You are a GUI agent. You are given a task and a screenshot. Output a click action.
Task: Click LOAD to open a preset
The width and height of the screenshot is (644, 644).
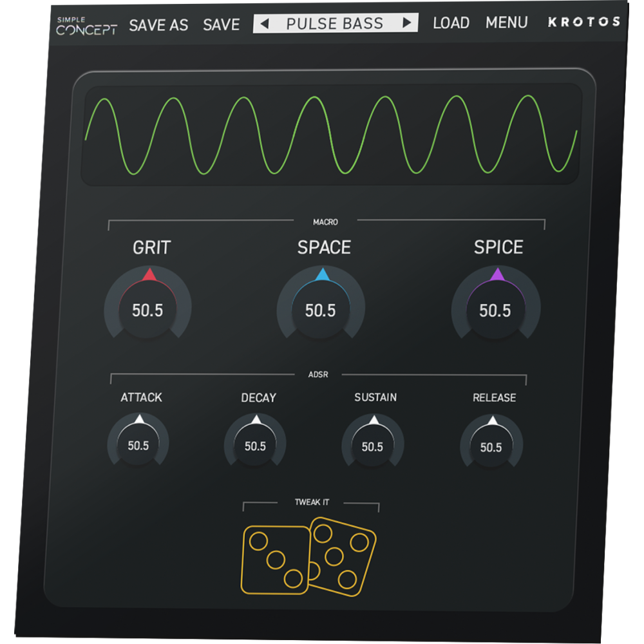click(452, 22)
